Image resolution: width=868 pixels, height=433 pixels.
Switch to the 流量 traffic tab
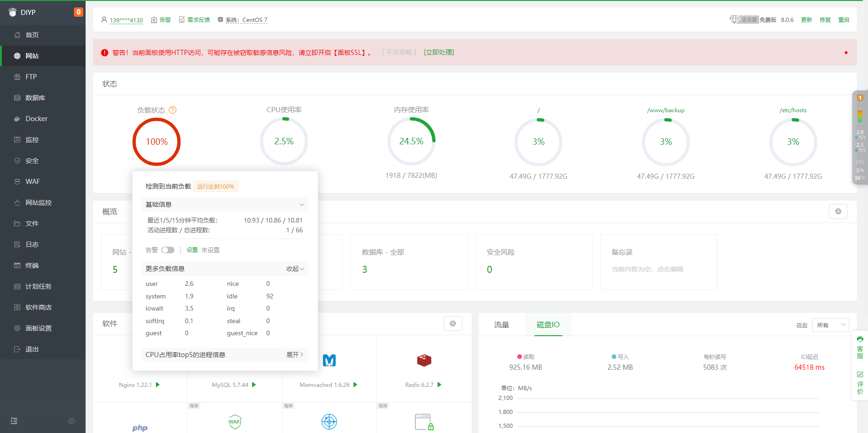tap(501, 325)
